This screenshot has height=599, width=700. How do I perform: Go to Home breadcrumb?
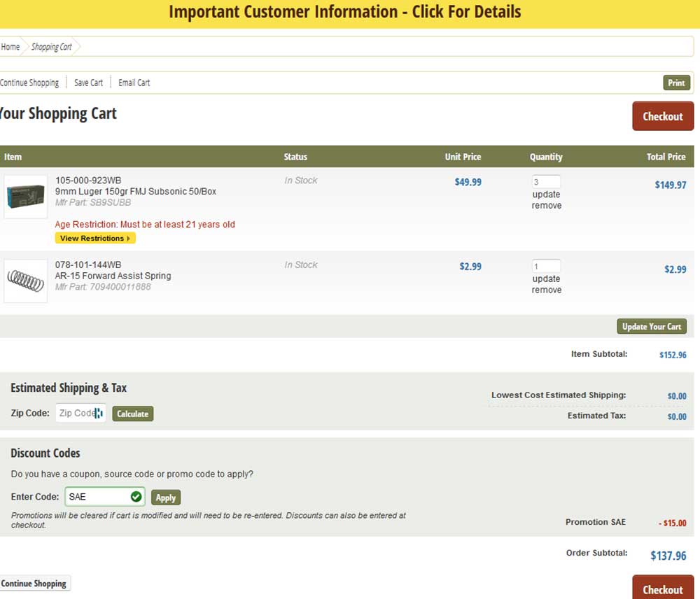point(10,47)
